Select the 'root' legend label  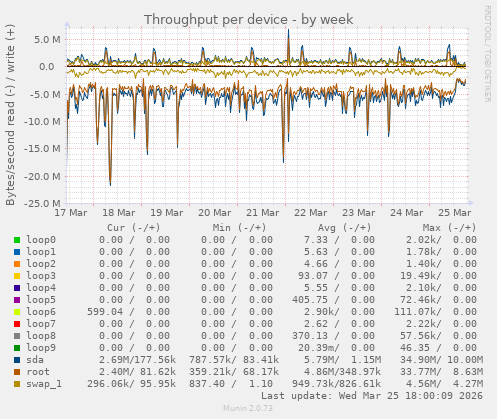click(38, 372)
